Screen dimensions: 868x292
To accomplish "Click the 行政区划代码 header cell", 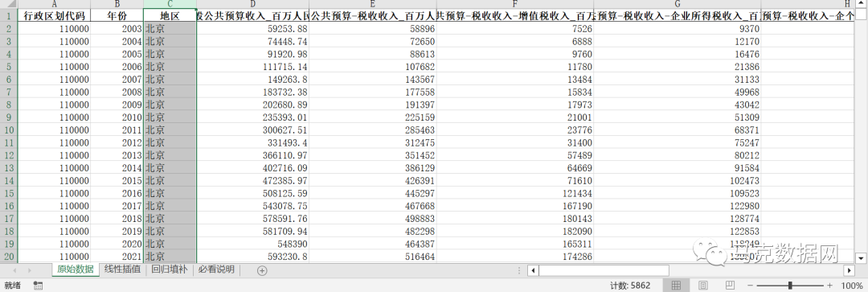I will point(55,15).
